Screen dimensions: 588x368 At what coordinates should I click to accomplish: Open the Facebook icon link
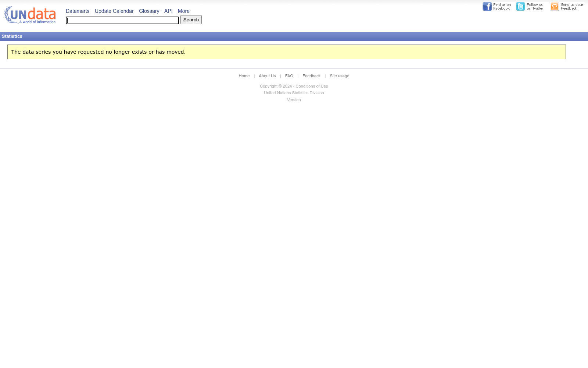pos(487,7)
